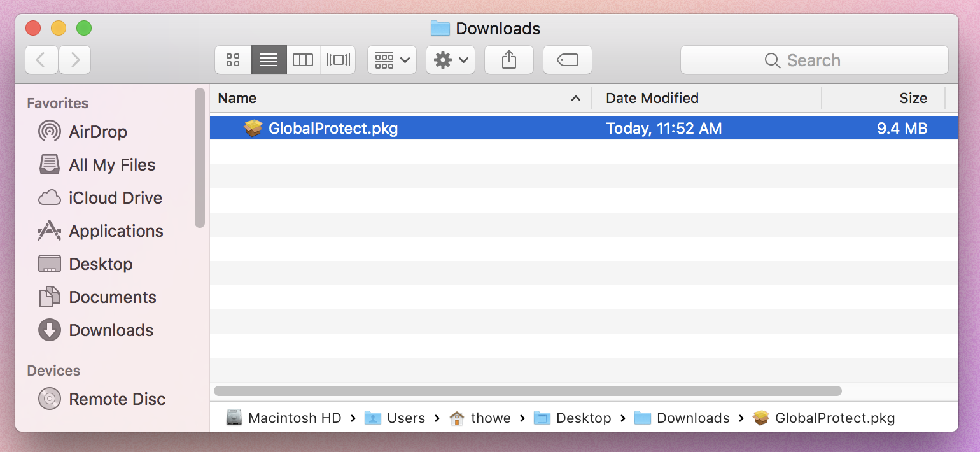Screen dimensions: 980x452
Task: Go forward with the forward arrow
Action: point(75,60)
